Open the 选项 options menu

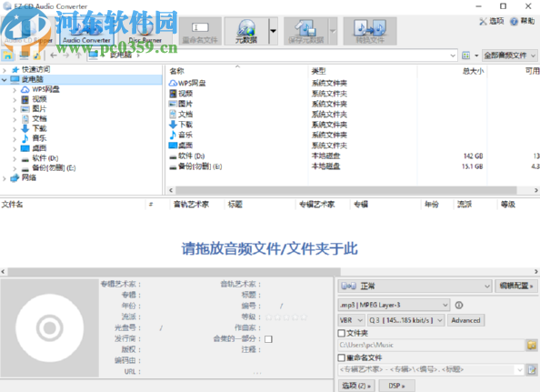492,21
